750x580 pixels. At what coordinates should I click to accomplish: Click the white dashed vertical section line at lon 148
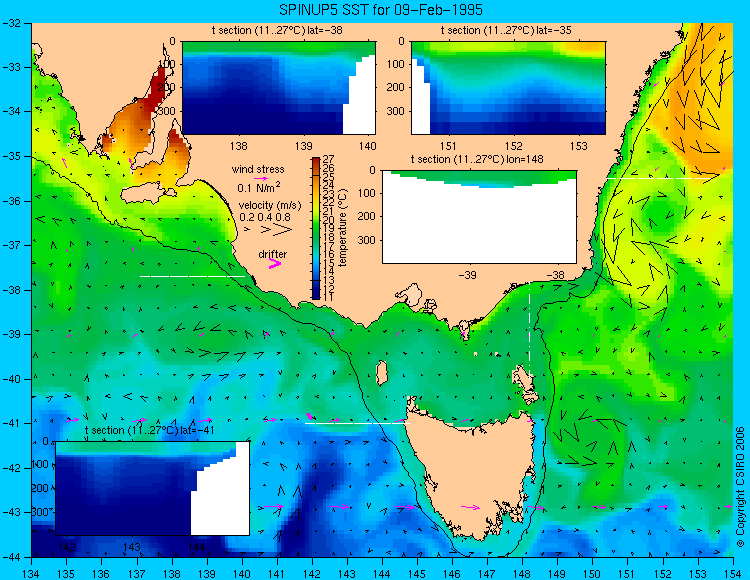pos(529,330)
